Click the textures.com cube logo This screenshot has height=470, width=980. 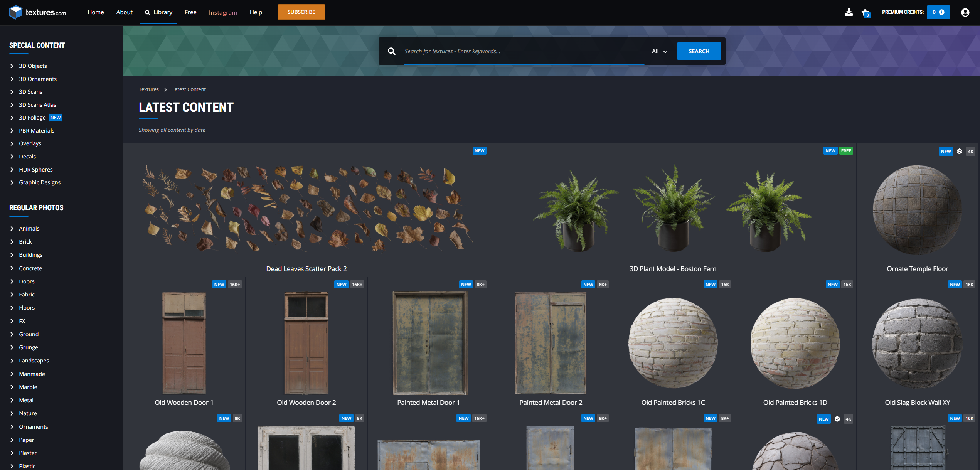15,12
